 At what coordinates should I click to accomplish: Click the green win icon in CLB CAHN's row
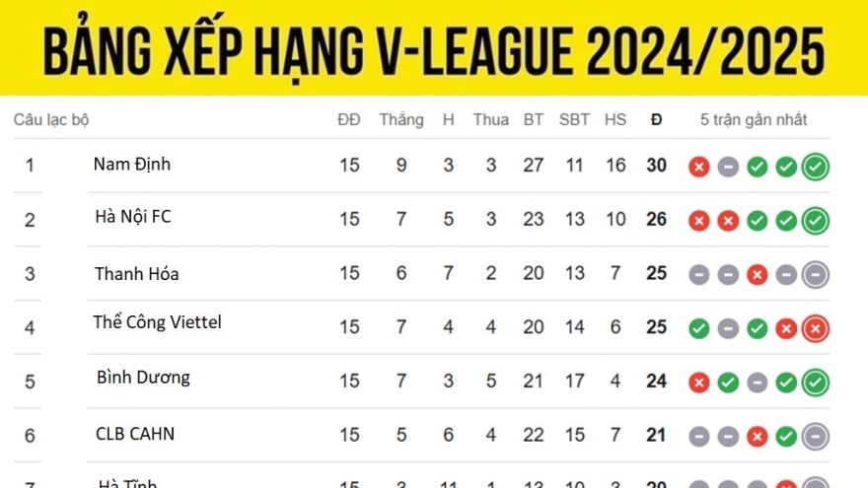pos(786,437)
